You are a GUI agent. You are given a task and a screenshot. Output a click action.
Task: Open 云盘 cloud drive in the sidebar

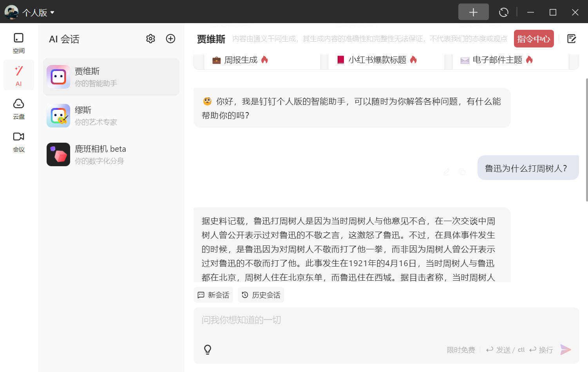pos(18,109)
